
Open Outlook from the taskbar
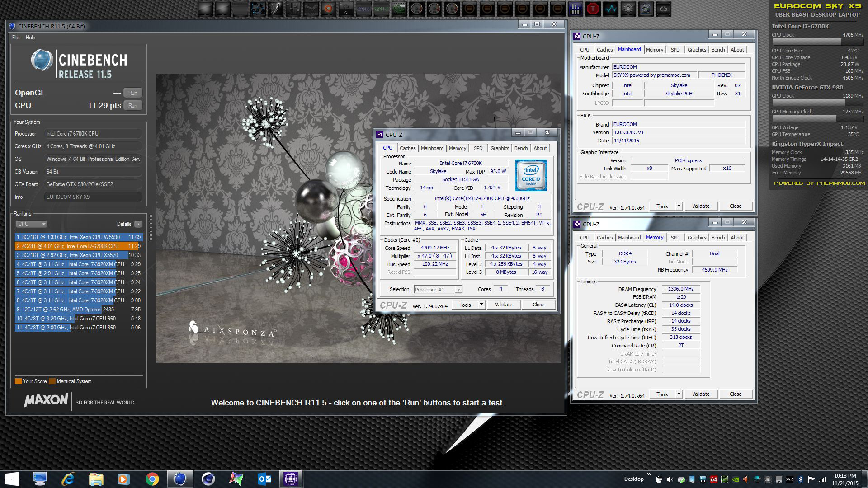(264, 479)
